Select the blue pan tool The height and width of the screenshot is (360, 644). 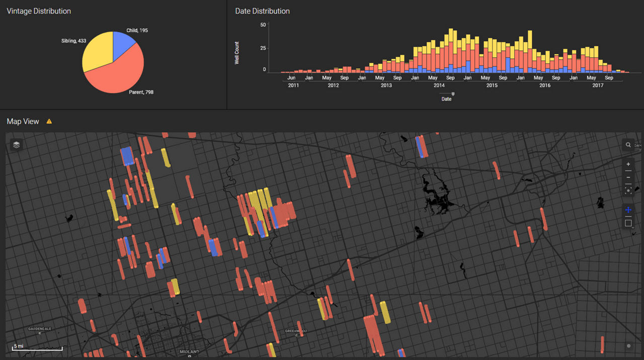point(628,210)
